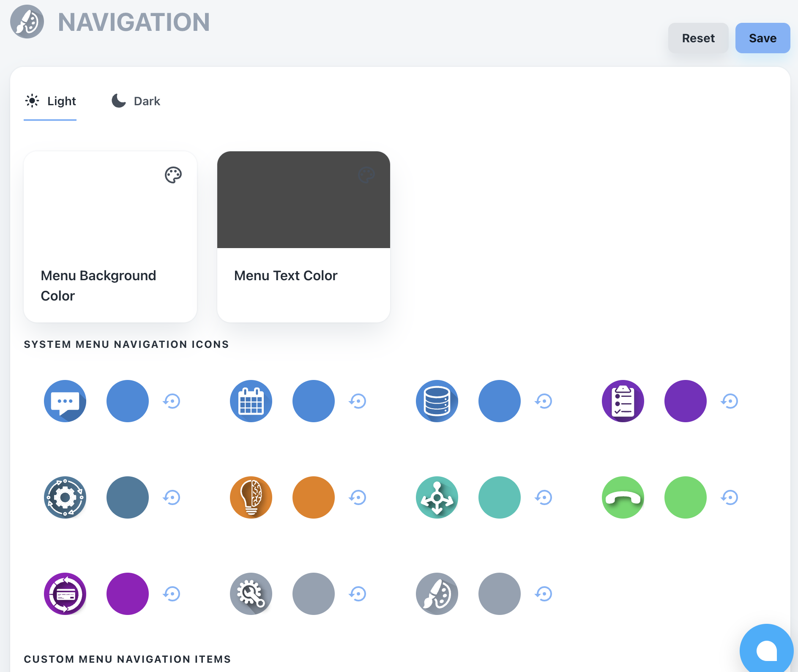Screen dimensions: 798x672
Task: Reset the teal arrows icon color
Action: coord(544,497)
